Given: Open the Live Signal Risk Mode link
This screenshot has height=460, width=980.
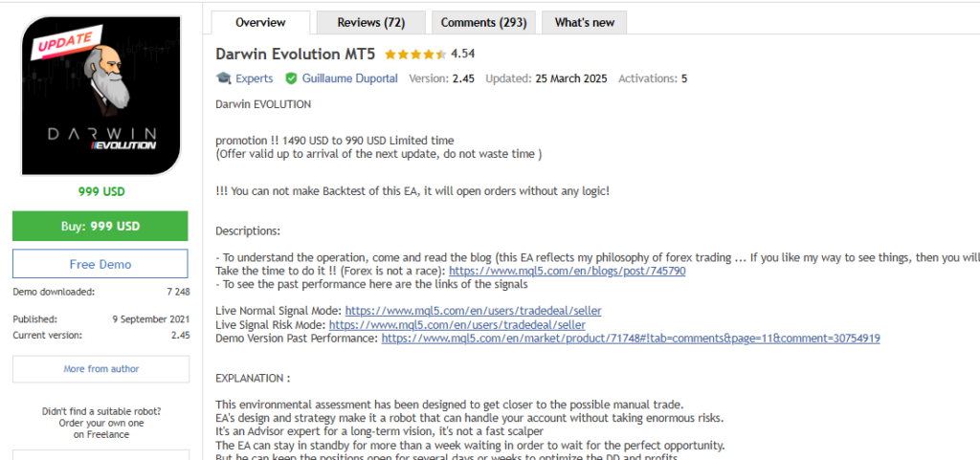Looking at the screenshot, I should [x=457, y=324].
